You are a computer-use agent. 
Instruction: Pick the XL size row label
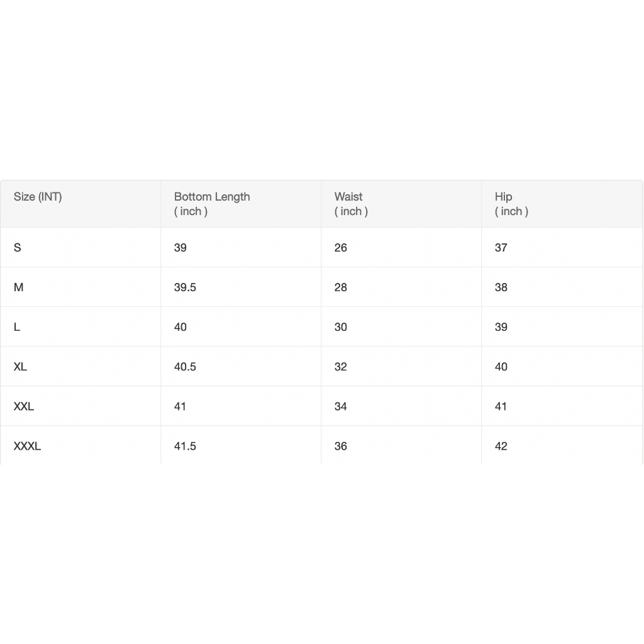tap(20, 367)
